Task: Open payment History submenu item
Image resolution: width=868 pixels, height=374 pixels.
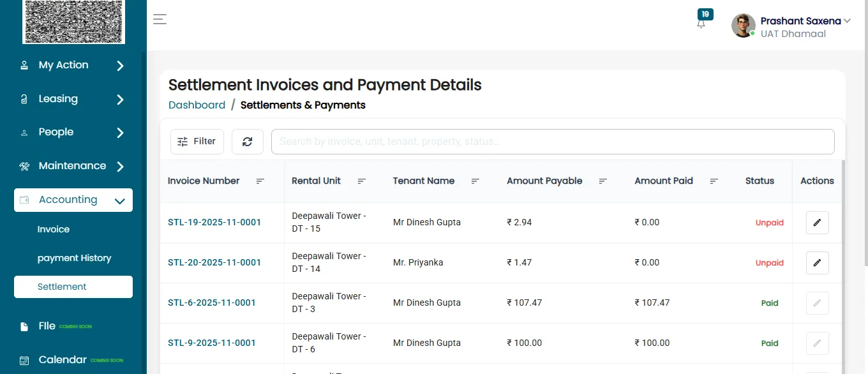Action: (x=74, y=258)
